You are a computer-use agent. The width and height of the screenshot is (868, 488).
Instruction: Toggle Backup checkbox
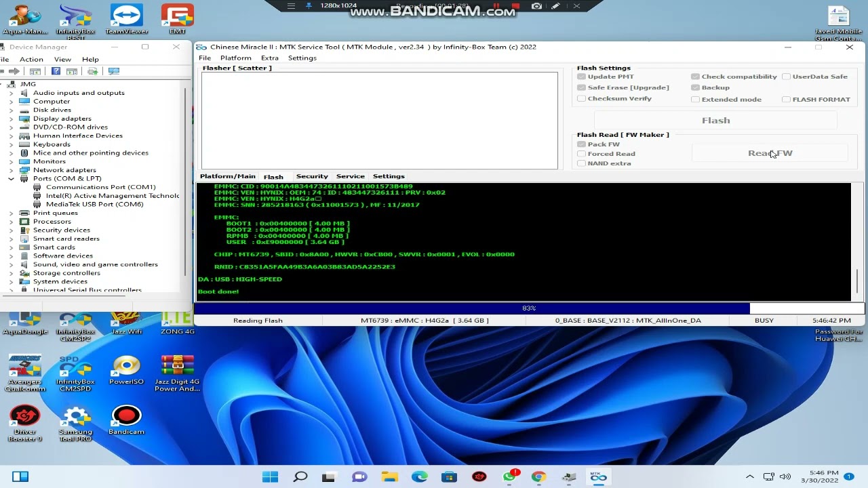(695, 87)
